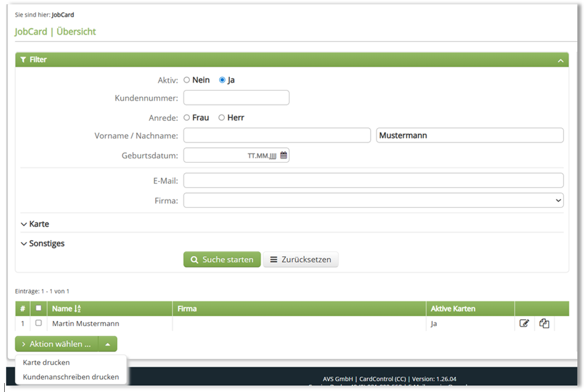The image size is (584, 392).
Task: Expand the Sonstiges section
Action: tap(43, 243)
